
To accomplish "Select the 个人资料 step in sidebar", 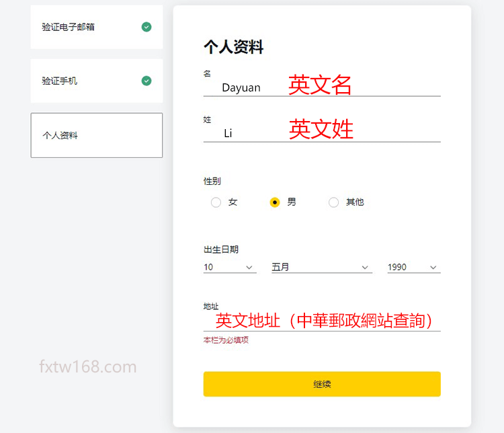I will point(96,135).
